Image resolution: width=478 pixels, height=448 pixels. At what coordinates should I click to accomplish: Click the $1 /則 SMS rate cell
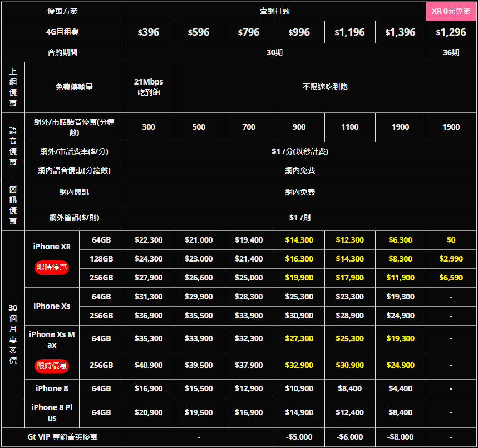pos(300,218)
